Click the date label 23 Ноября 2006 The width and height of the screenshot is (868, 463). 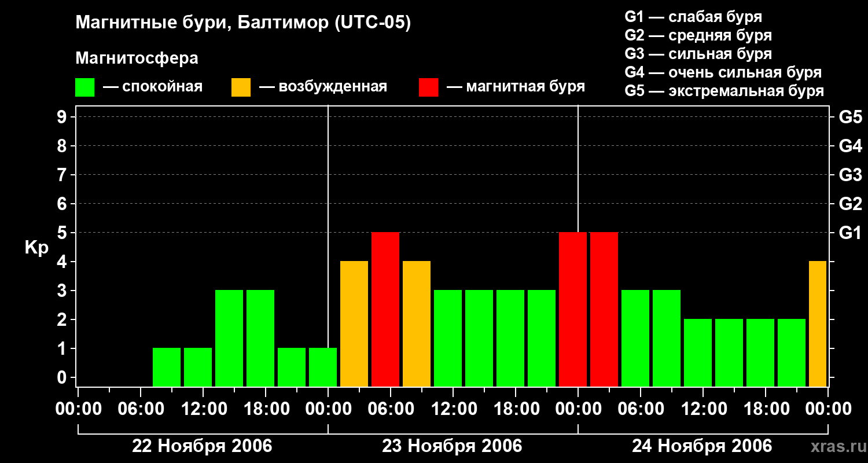pyautogui.click(x=452, y=446)
